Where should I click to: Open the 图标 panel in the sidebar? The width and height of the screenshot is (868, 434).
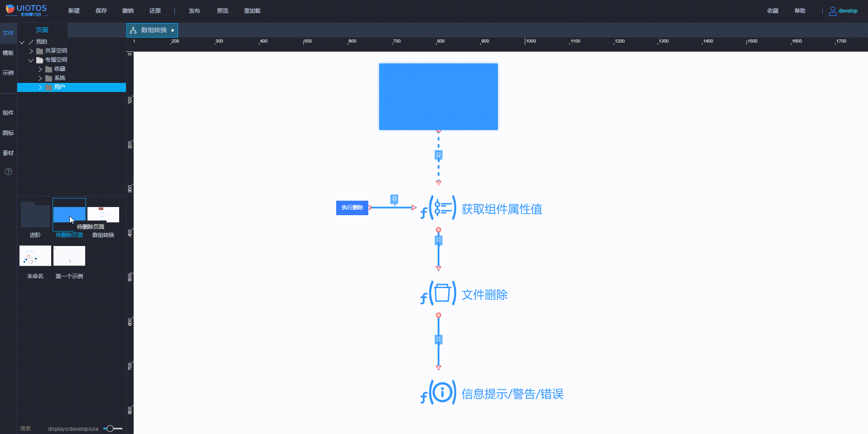coord(8,132)
